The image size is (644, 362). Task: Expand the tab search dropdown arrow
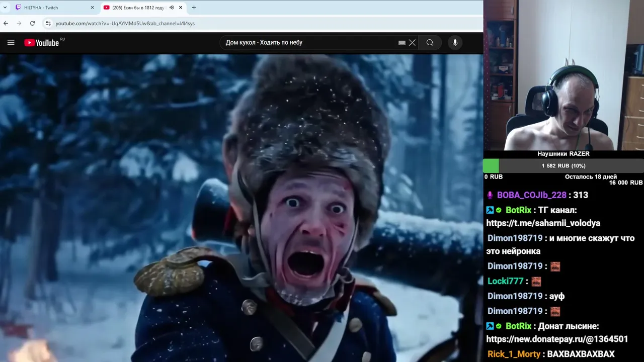5,8
